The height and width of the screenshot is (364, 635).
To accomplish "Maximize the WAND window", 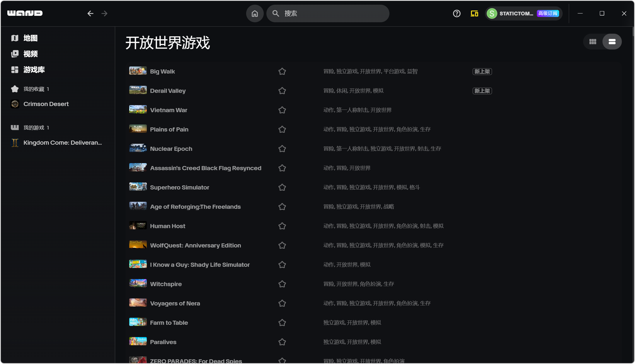I will 602,13.
